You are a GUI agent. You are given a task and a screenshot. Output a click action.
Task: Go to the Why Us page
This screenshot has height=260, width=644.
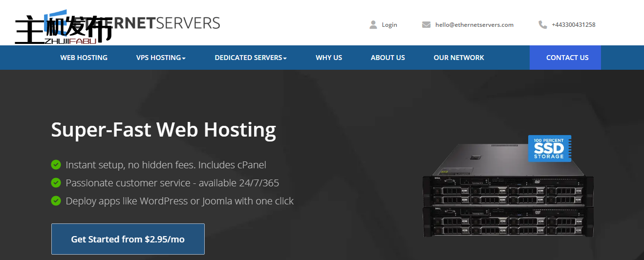329,58
